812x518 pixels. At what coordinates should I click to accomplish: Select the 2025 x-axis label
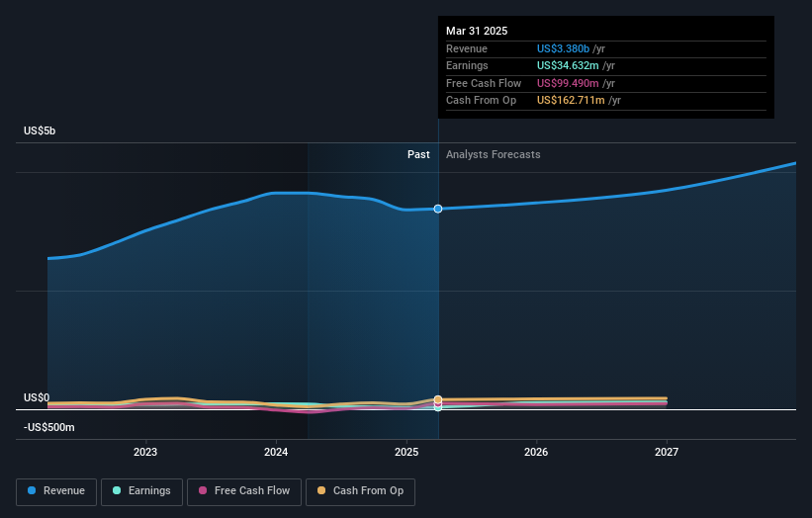coord(406,452)
